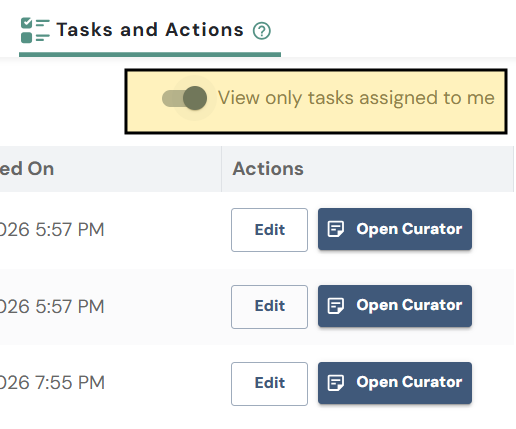Viewport: 516px width, 429px height.
Task: Open Curator for the second row task
Action: tap(395, 306)
